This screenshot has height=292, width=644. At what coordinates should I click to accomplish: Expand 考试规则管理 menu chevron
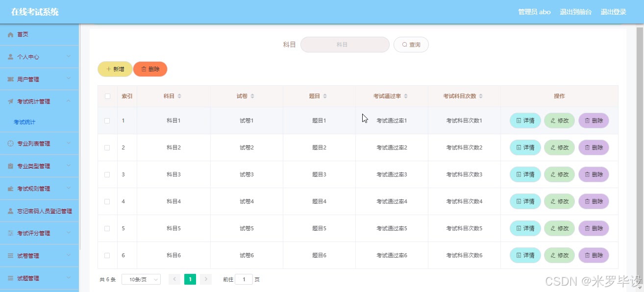[69, 189]
